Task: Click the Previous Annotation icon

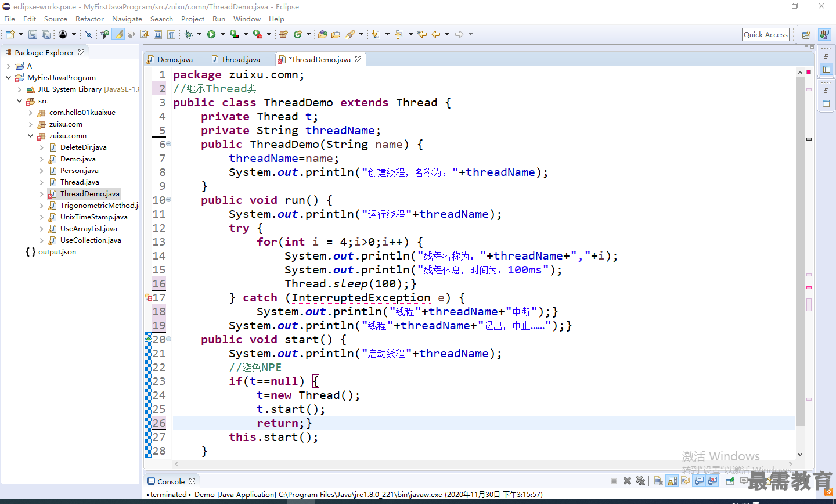Action: (x=399, y=34)
